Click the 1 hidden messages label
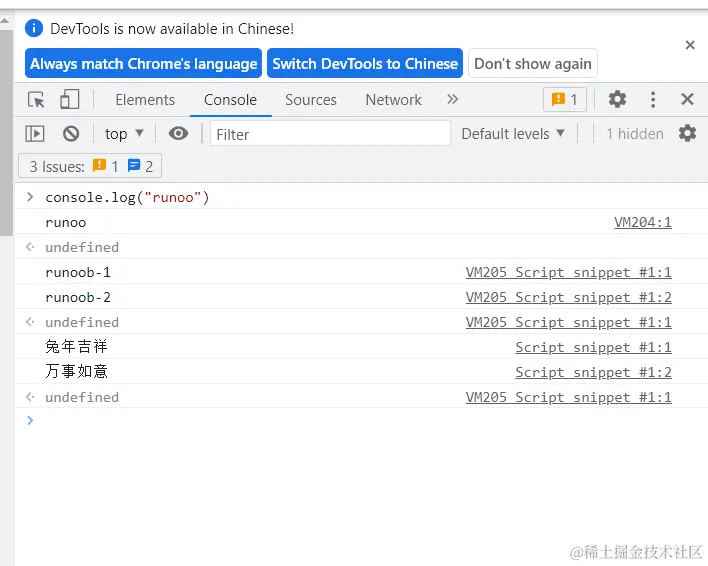Viewport: 708px width, 566px height. click(635, 134)
